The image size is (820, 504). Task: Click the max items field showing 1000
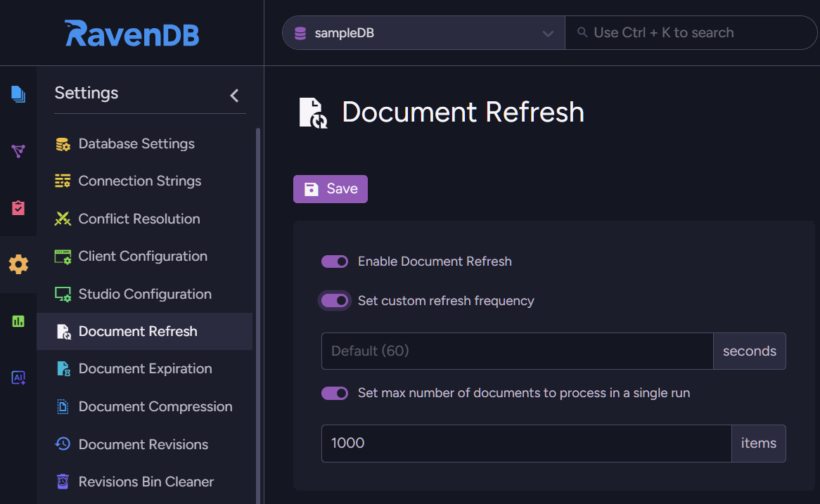(x=526, y=444)
